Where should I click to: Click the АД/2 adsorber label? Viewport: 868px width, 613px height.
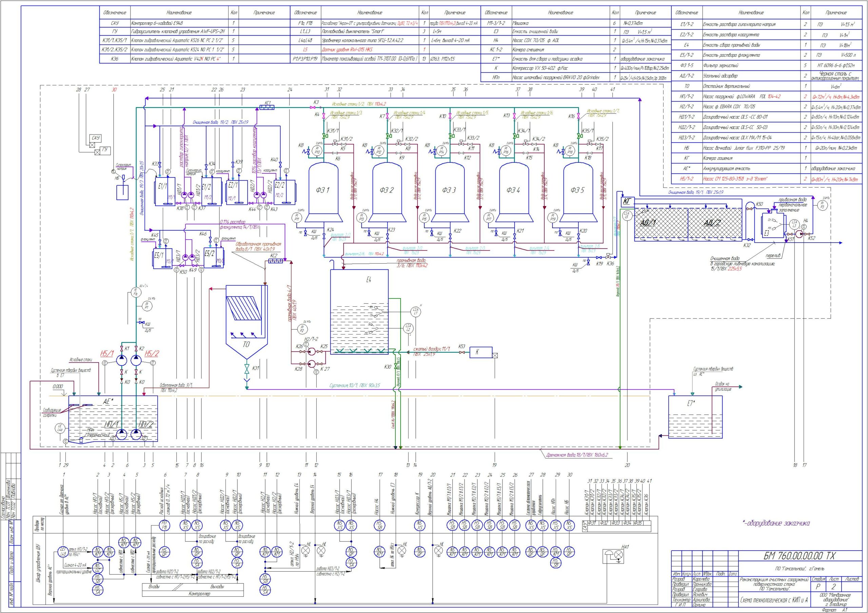[x=712, y=223]
